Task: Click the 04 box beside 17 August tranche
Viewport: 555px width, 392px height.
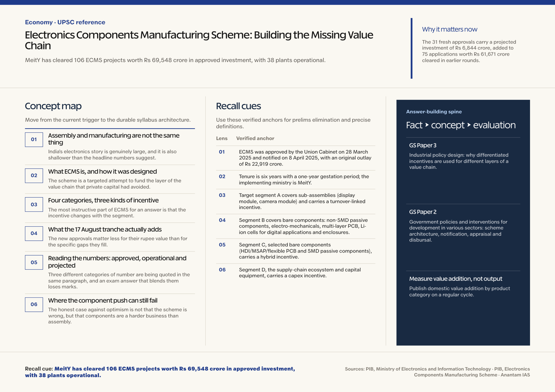Action: [x=34, y=233]
